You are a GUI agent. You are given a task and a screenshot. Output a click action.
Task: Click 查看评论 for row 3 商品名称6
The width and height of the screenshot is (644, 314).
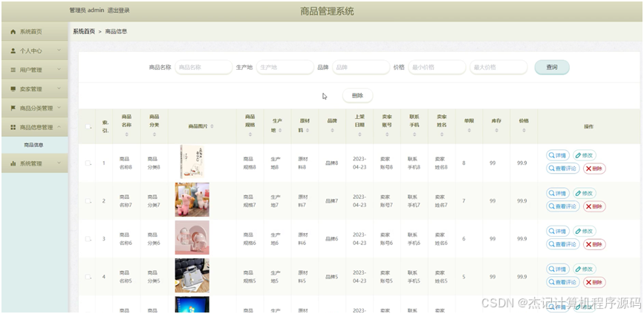pyautogui.click(x=563, y=244)
